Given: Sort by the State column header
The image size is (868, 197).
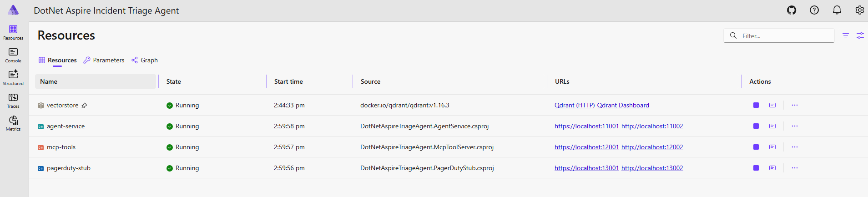Looking at the screenshot, I should pyautogui.click(x=173, y=81).
